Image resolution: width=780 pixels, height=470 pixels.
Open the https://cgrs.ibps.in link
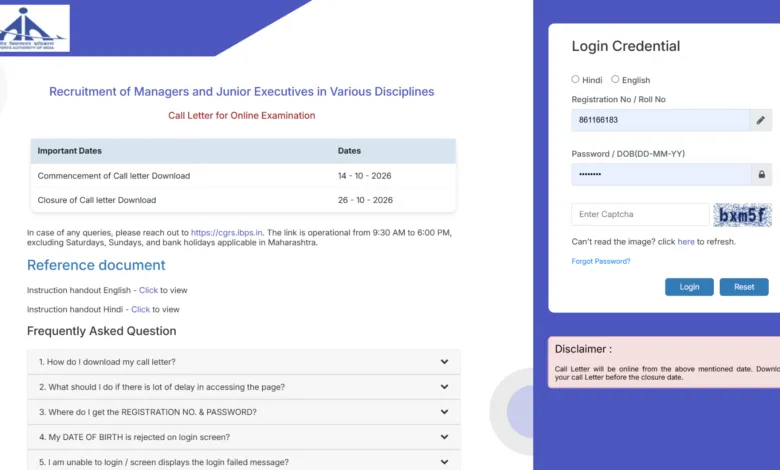pyautogui.click(x=226, y=232)
